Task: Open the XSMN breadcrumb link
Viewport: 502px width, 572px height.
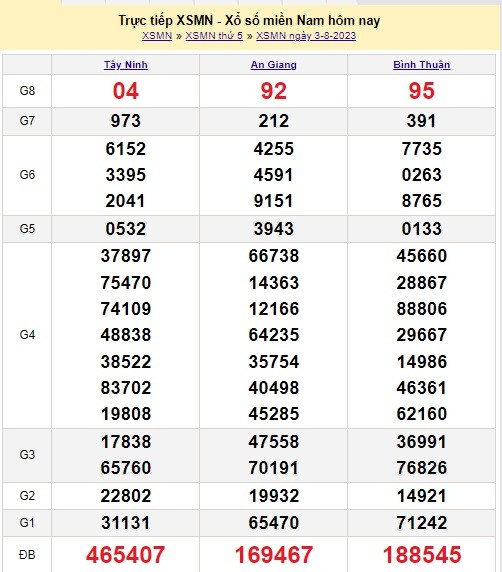Action: pos(157,36)
